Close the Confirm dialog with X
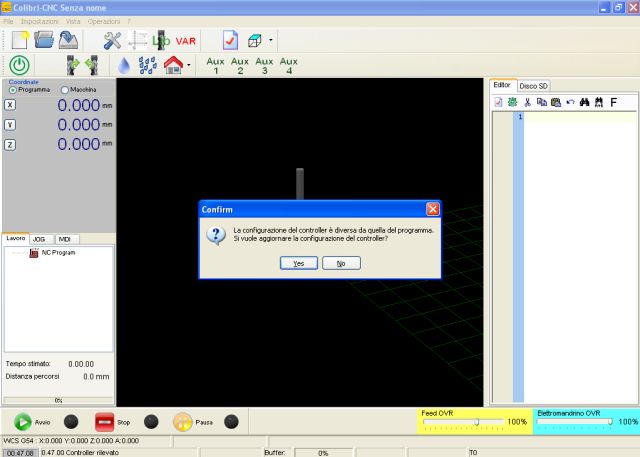The width and height of the screenshot is (640, 457). [x=432, y=209]
